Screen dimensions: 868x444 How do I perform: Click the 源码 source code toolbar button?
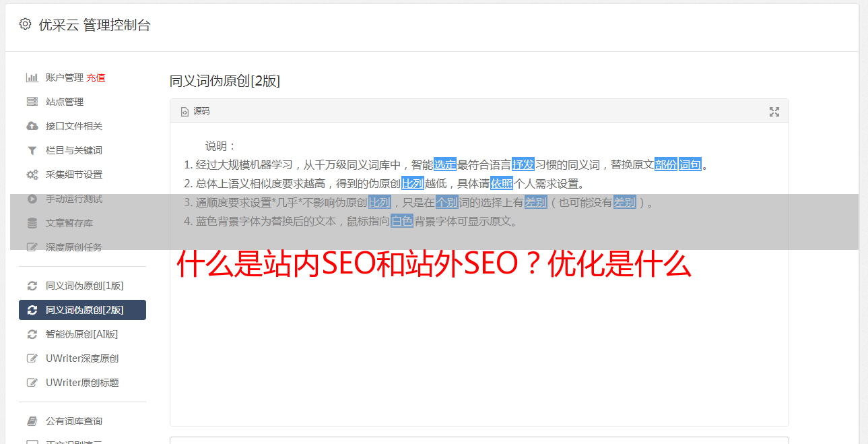click(x=195, y=111)
